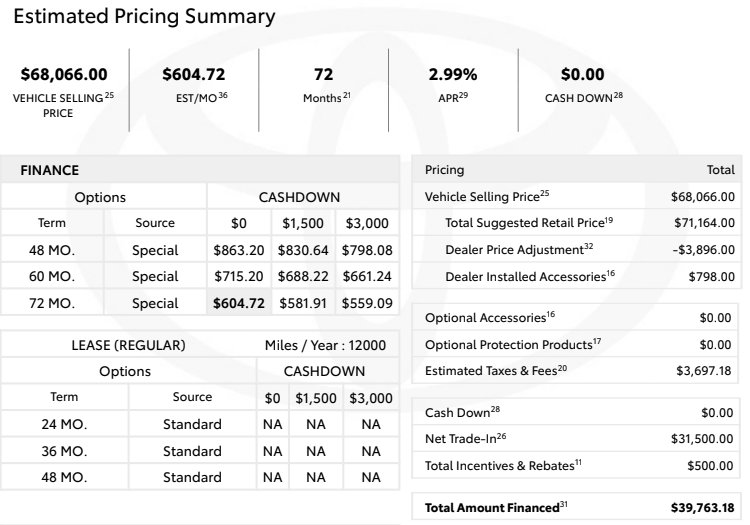This screenshot has height=525, width=750.
Task: Select the 36 MO. lease NA under $0
Action: [273, 451]
